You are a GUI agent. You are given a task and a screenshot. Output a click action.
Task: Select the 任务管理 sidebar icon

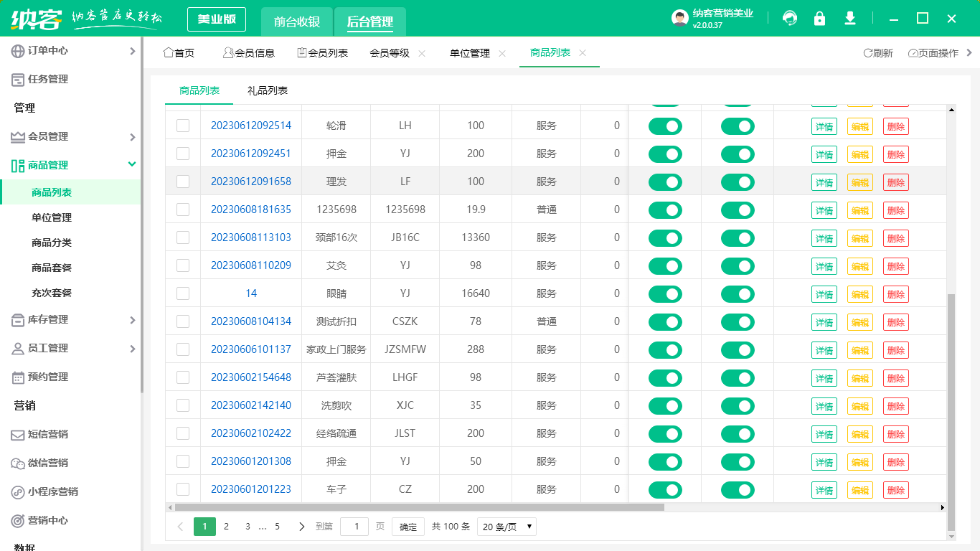[x=16, y=79]
